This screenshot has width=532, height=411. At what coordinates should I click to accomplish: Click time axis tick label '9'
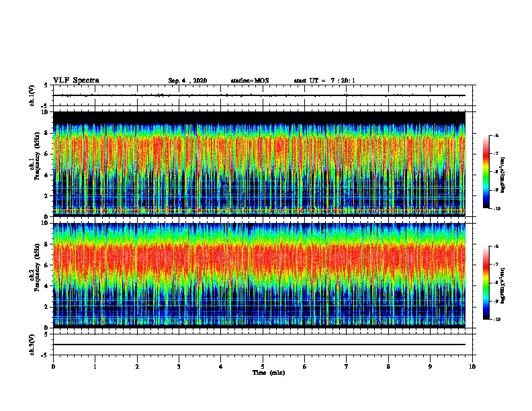pyautogui.click(x=430, y=367)
